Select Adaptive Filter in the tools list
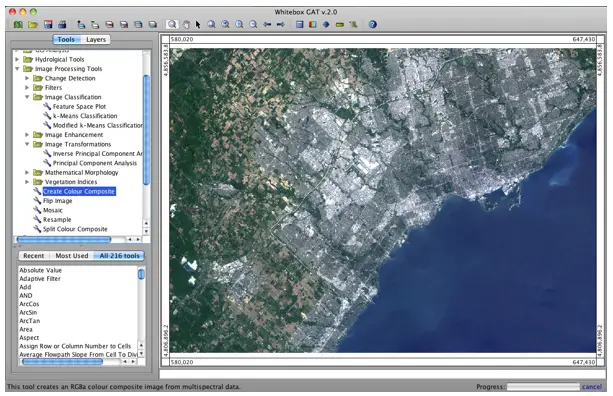The image size is (613, 396). click(x=40, y=279)
